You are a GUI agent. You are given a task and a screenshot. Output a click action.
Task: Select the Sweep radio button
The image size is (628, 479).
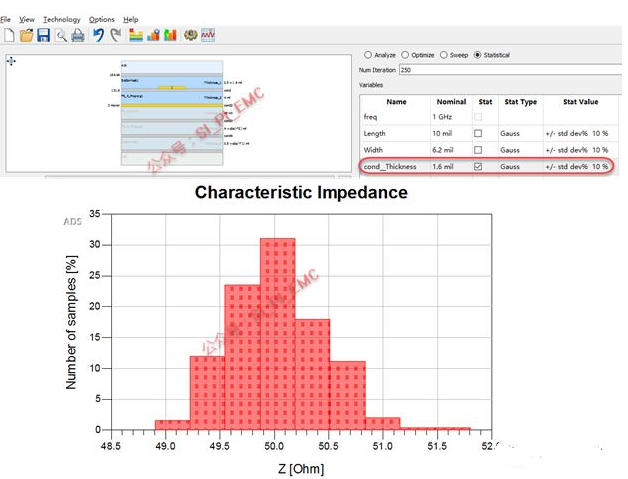tap(443, 55)
